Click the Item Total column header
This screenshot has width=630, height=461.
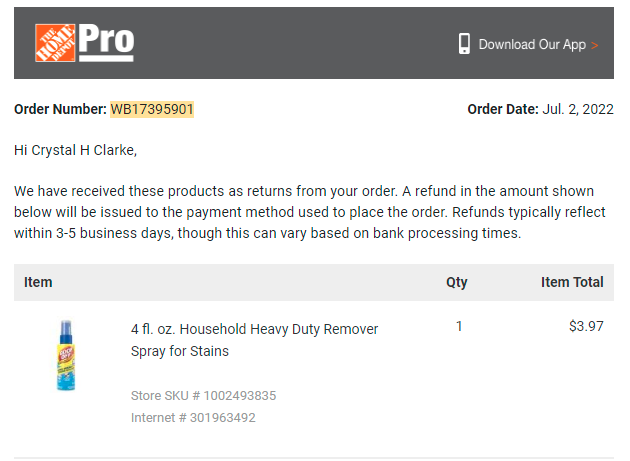coord(572,282)
